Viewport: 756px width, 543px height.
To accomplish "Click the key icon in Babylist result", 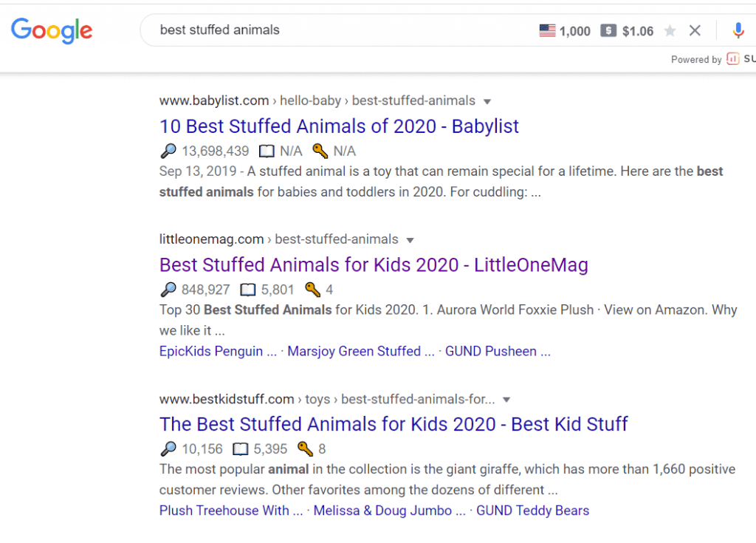I will click(320, 151).
